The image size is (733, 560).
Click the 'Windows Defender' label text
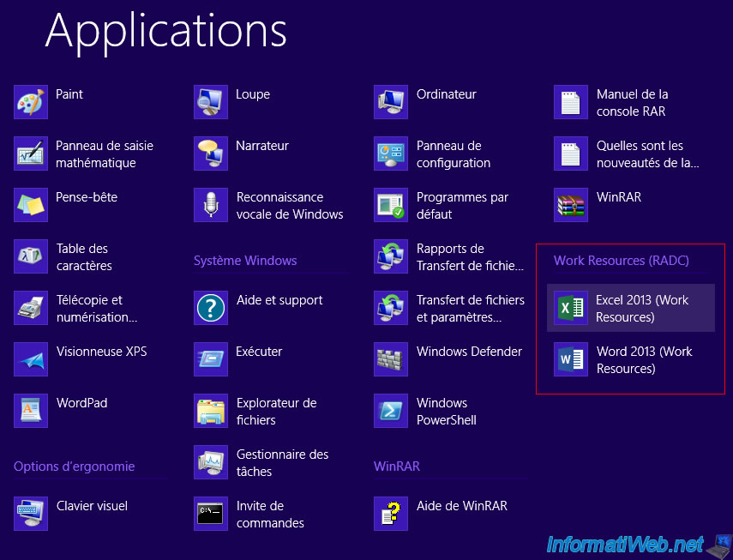pyautogui.click(x=469, y=351)
